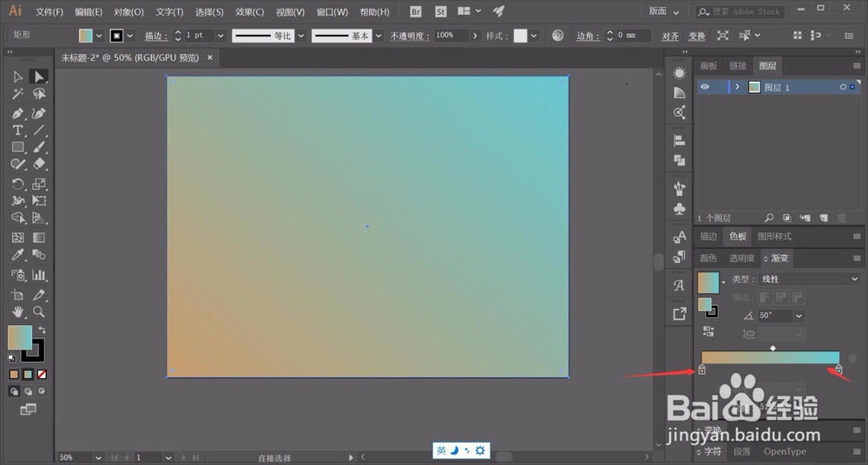
Task: Click 对齐 link in control bar
Action: click(670, 36)
